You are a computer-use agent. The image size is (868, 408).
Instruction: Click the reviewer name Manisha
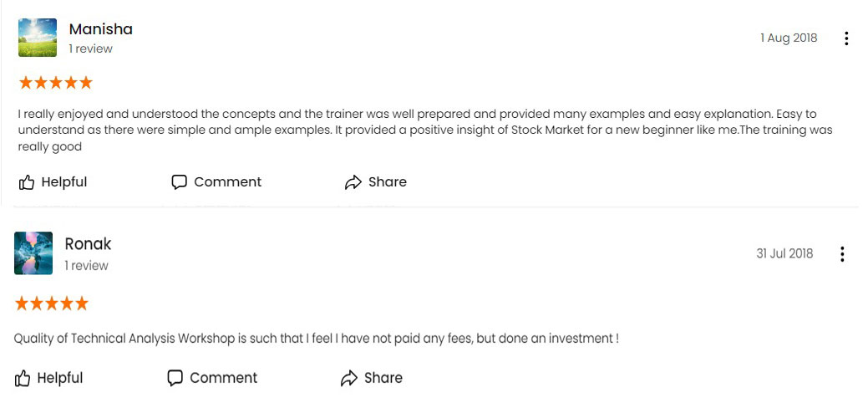101,29
